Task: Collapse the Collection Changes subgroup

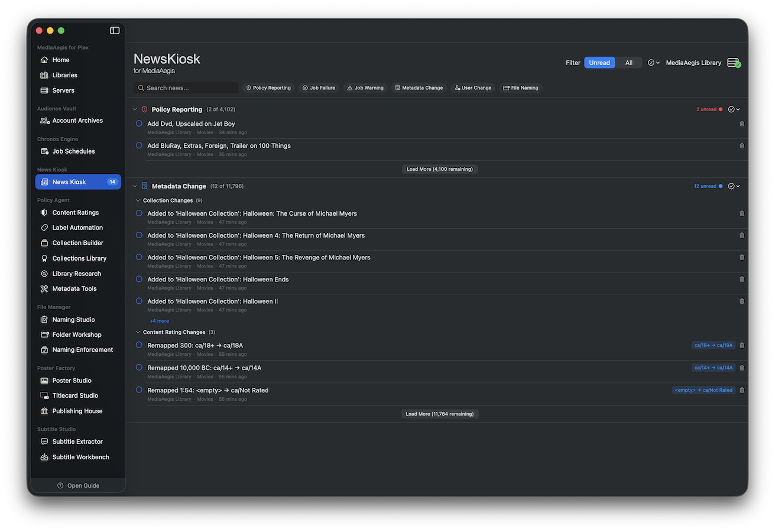Action: coord(138,200)
